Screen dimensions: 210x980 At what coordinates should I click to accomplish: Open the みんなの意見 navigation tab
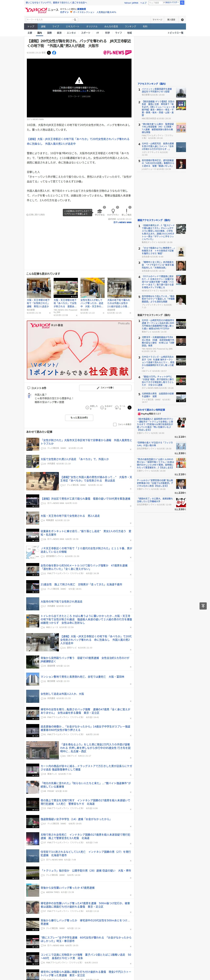click(x=111, y=27)
